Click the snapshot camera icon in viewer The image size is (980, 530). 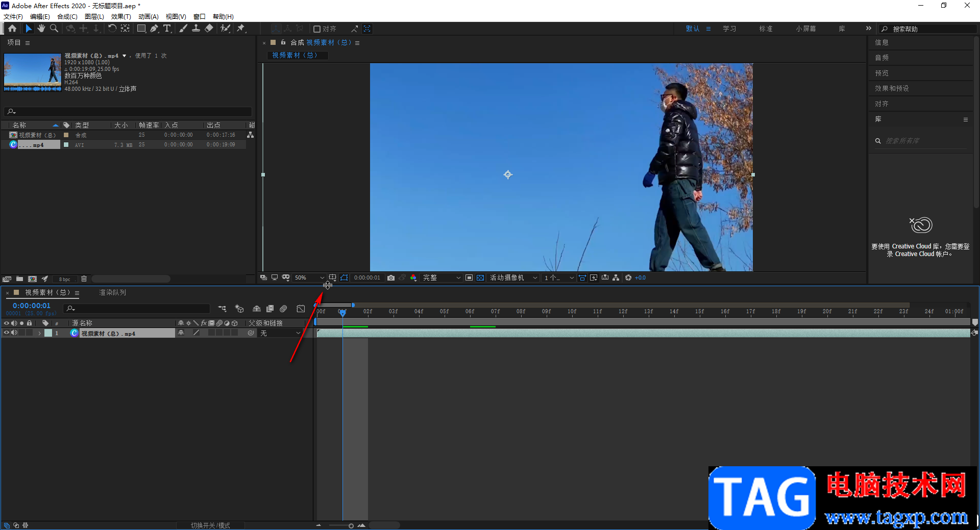click(x=391, y=278)
